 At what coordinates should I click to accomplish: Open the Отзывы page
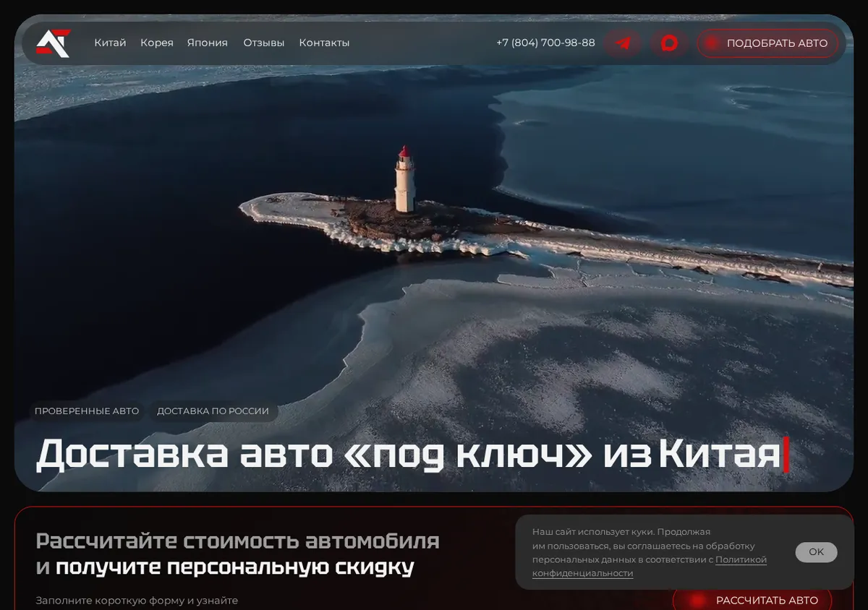tap(263, 43)
